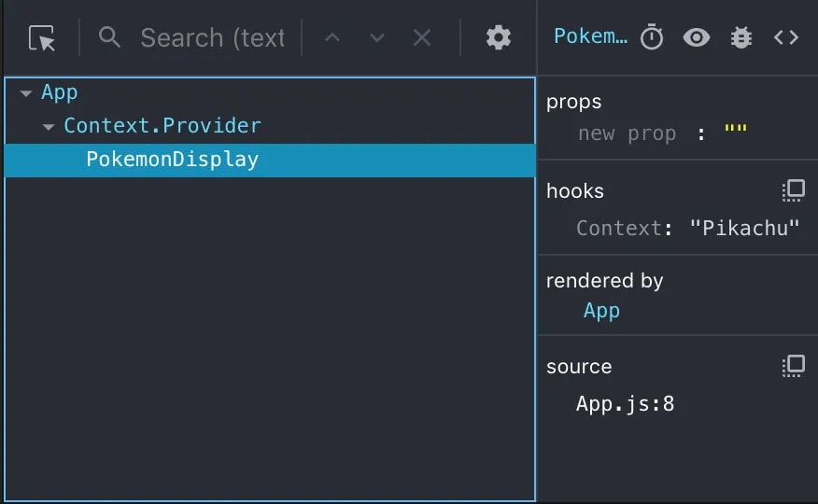
Task: Click the new prop name field
Action: (x=628, y=133)
